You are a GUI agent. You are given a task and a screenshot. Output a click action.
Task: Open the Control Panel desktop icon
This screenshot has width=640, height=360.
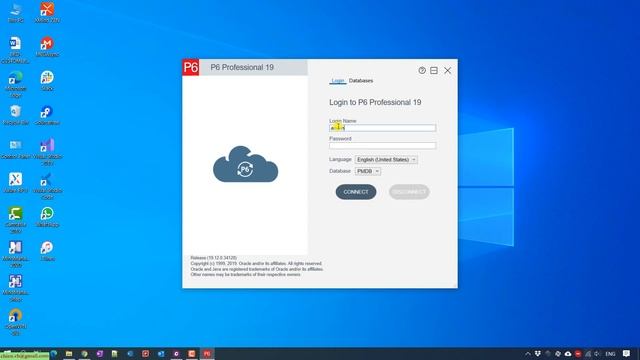tap(16, 149)
